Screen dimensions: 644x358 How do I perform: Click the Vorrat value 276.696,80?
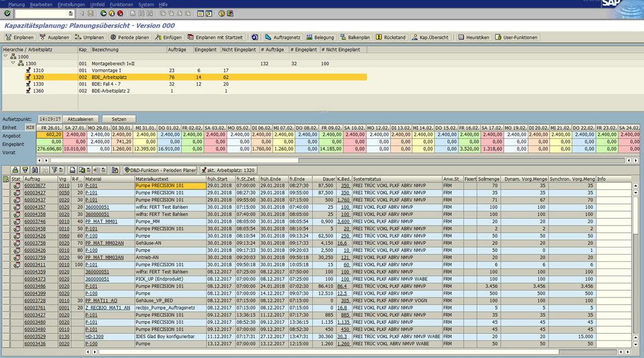click(x=50, y=149)
